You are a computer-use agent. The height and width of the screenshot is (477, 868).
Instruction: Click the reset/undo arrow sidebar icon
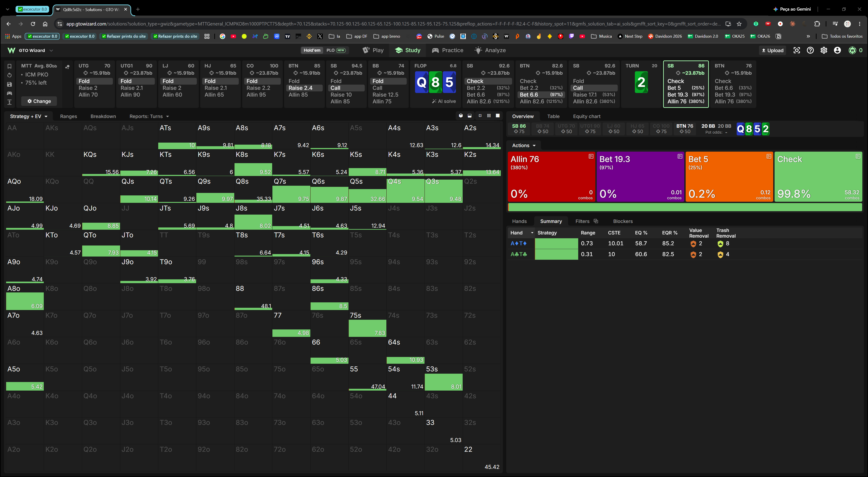click(9, 75)
